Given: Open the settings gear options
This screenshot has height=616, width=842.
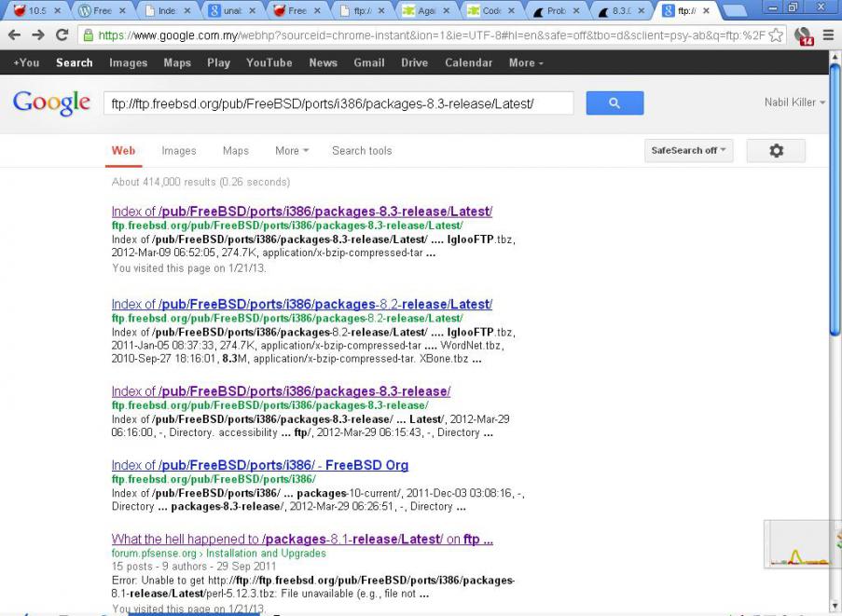Looking at the screenshot, I should pos(776,151).
